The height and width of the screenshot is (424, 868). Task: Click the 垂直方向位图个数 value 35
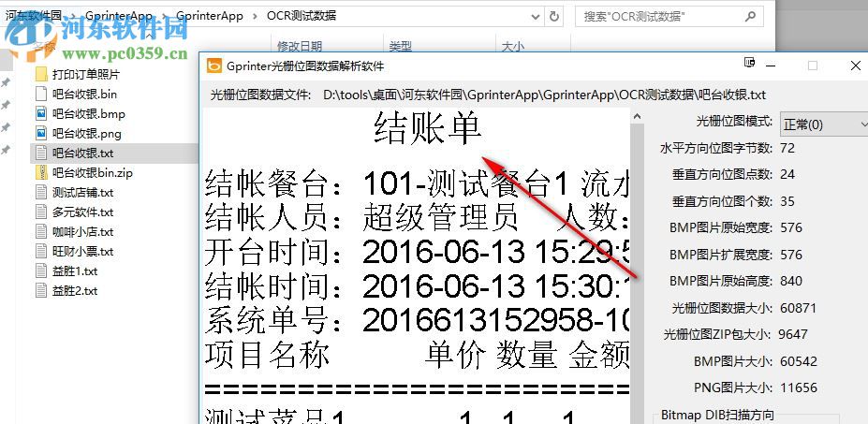[787, 201]
